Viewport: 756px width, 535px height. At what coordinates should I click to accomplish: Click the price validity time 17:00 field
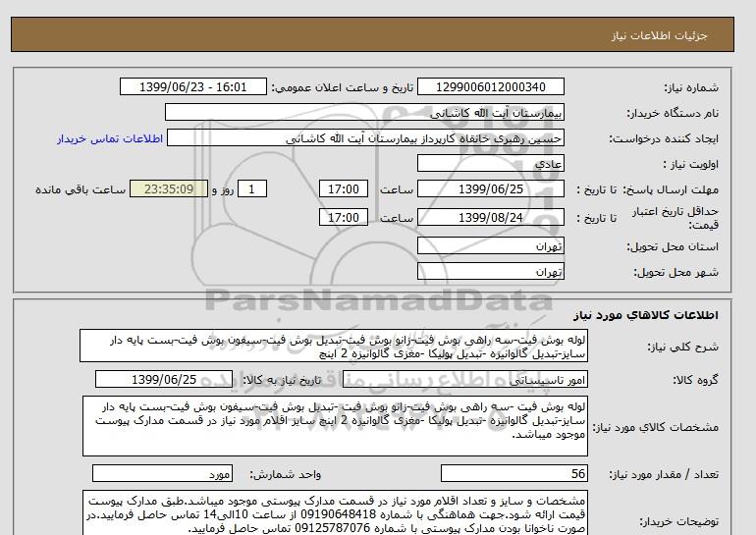pos(344,217)
